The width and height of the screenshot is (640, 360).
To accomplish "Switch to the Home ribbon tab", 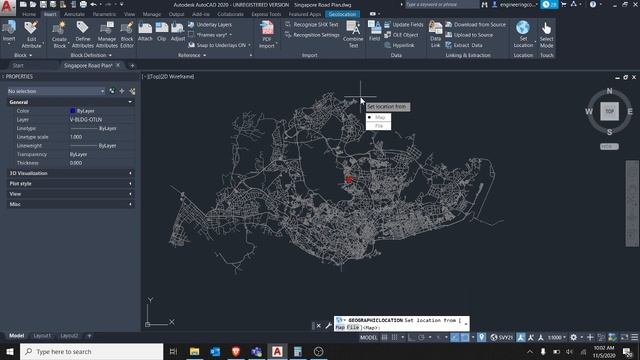I will pyautogui.click(x=29, y=14).
